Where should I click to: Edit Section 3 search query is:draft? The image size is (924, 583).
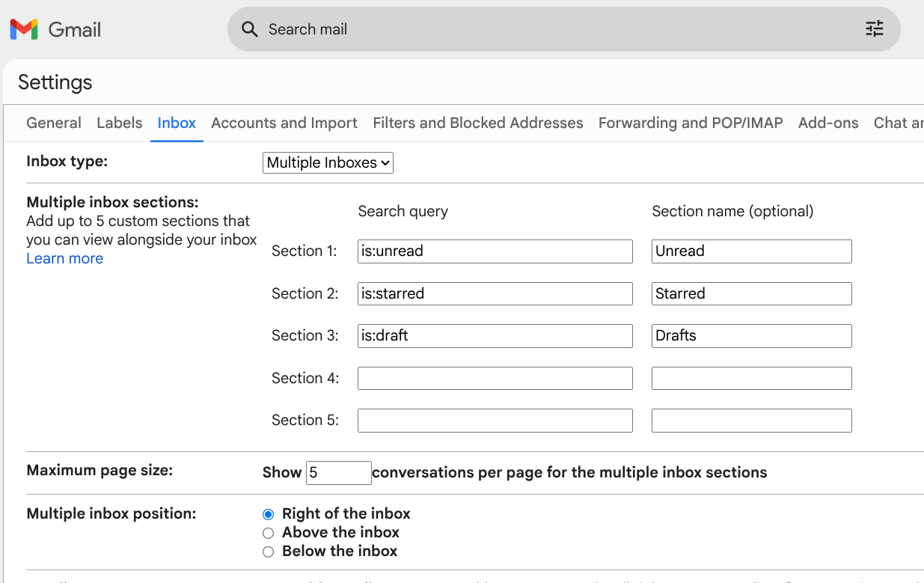point(495,336)
